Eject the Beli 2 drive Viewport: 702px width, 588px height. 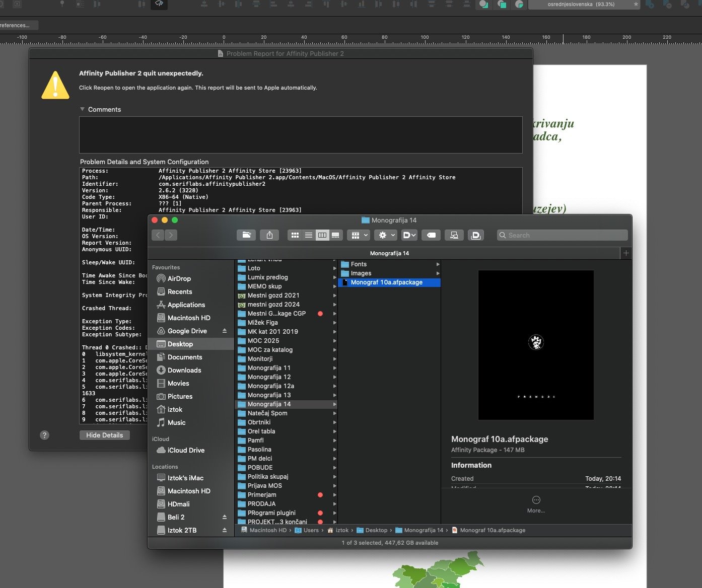225,517
